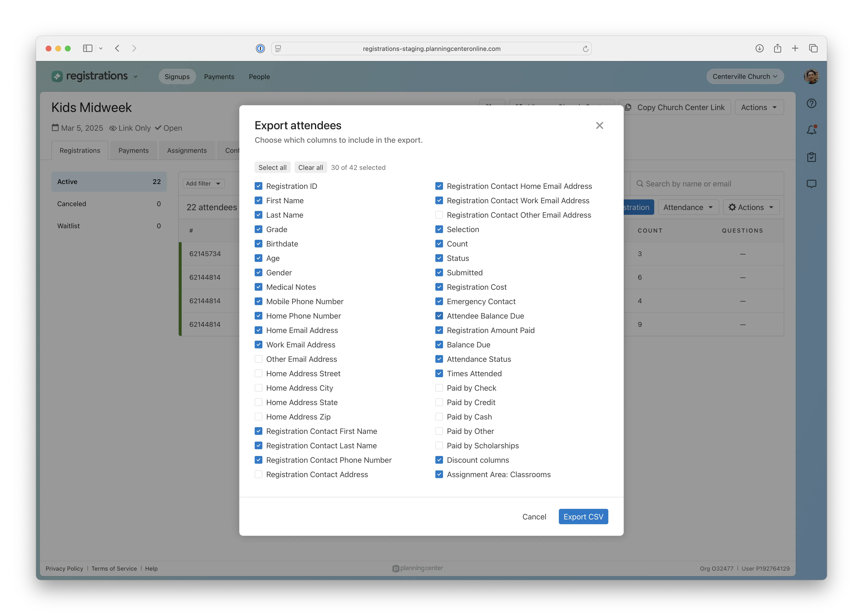Select the Canceled status filter
The image size is (863, 616).
pos(109,204)
